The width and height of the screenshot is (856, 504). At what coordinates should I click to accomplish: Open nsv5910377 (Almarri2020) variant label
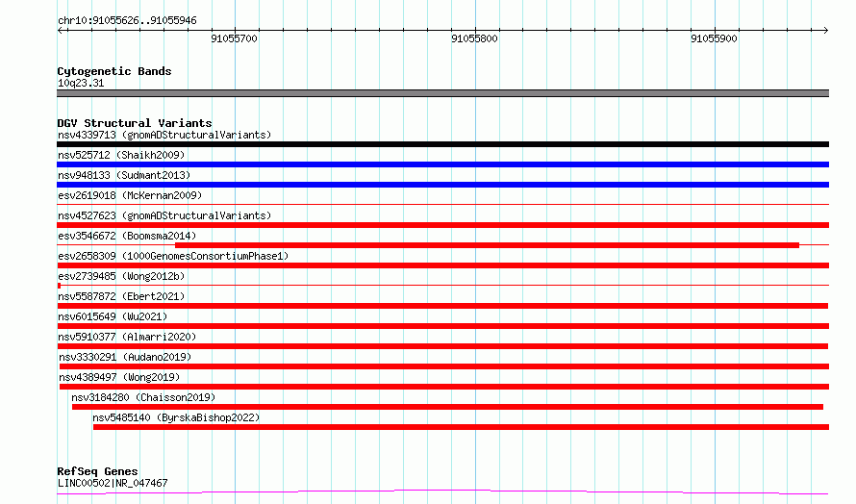pos(127,337)
